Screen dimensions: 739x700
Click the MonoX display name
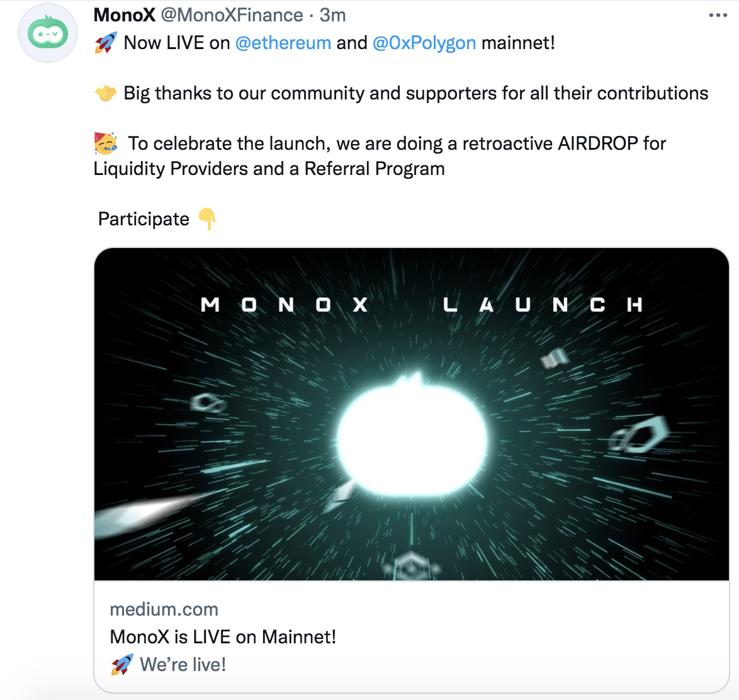pyautogui.click(x=125, y=15)
